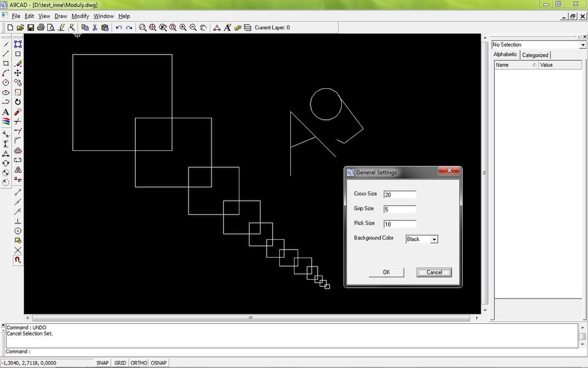This screenshot has height=368, width=588.
Task: Select the Explode tool with dynamite icon
Action: tap(18, 112)
